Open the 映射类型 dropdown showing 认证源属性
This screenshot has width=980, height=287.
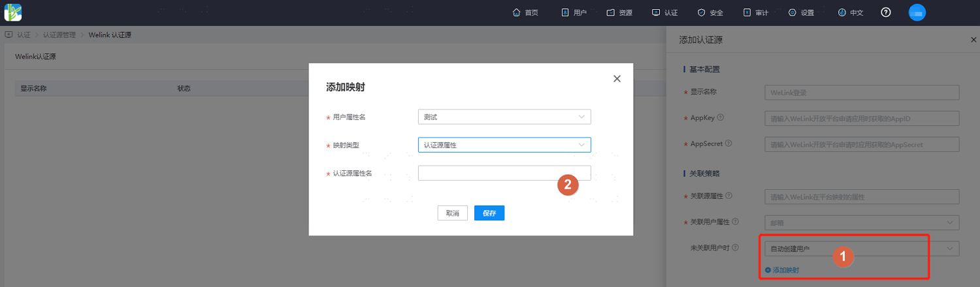coord(504,145)
